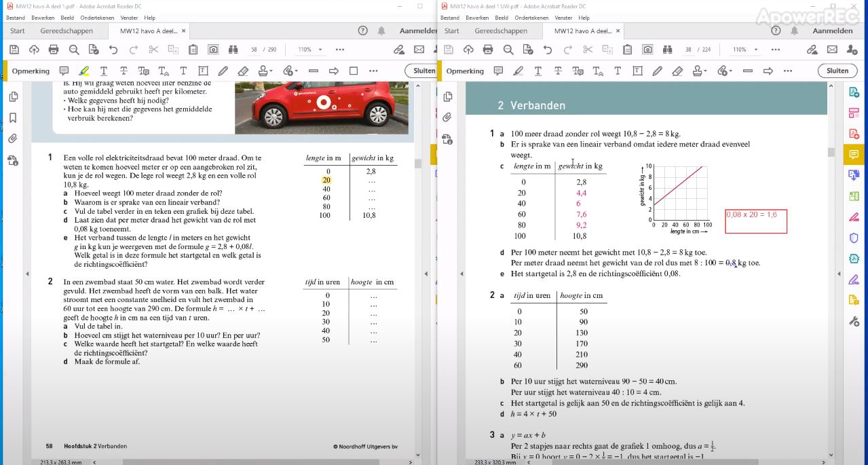Pick the eraser tool in the left window
The height and width of the screenshot is (465, 868).
click(x=243, y=71)
